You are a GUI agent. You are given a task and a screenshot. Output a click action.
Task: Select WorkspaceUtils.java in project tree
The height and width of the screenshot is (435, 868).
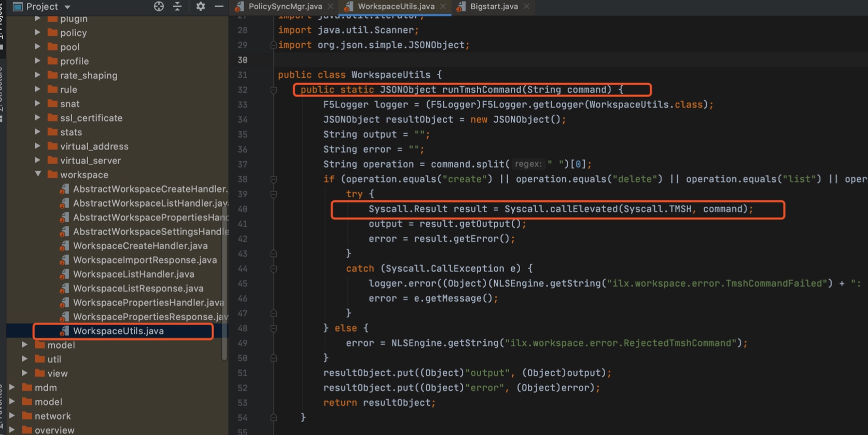pos(118,331)
